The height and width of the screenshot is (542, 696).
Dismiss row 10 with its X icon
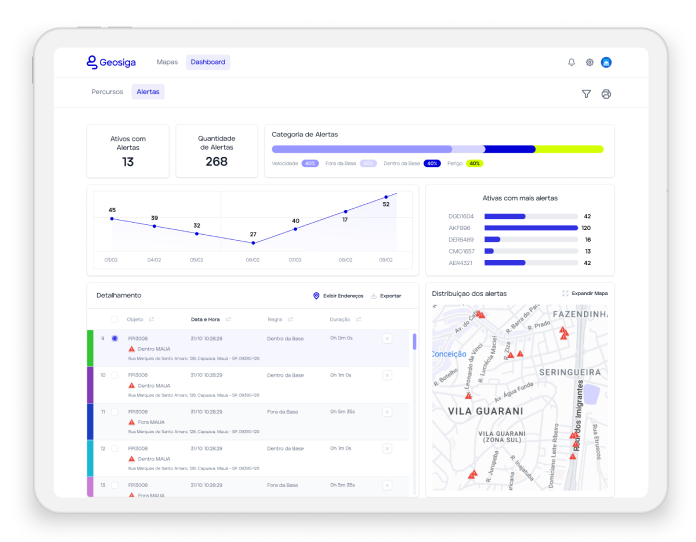point(387,375)
